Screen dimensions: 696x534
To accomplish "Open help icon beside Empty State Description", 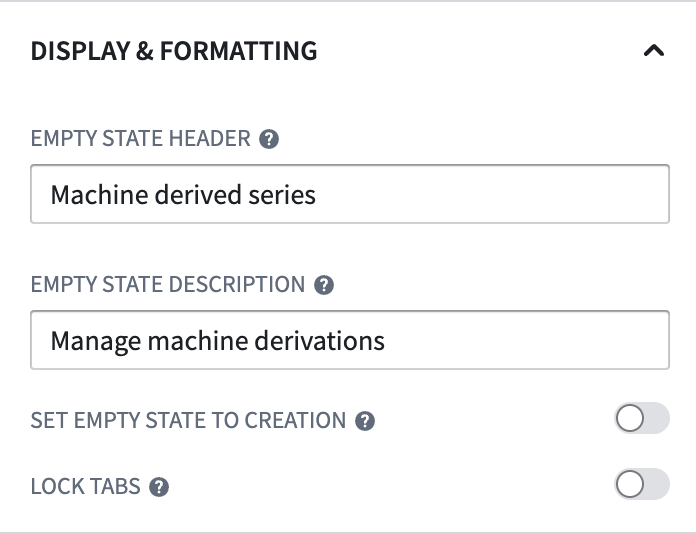I will tap(324, 285).
